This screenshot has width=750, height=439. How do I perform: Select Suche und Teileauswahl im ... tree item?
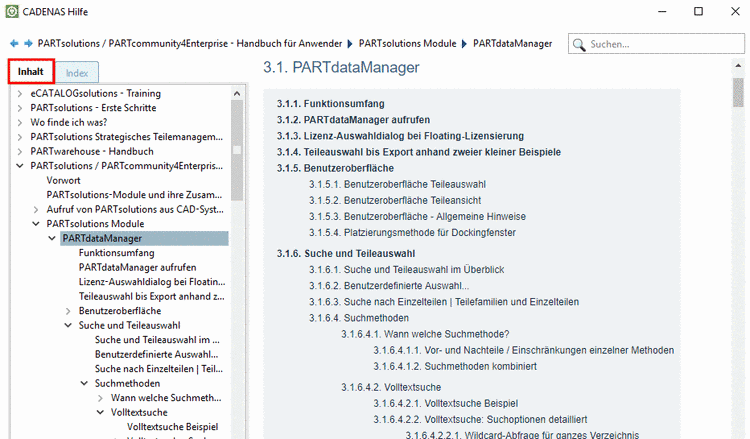tap(157, 340)
